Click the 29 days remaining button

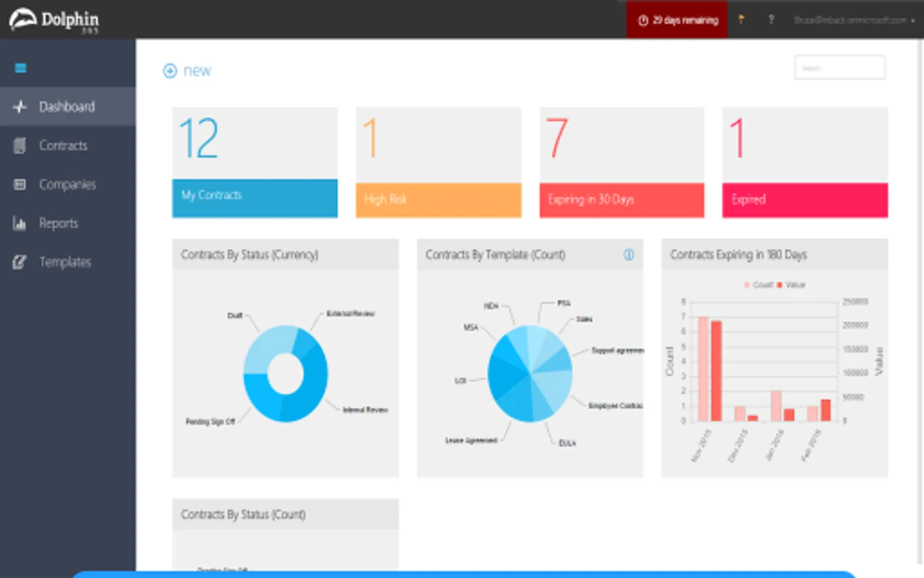point(677,20)
